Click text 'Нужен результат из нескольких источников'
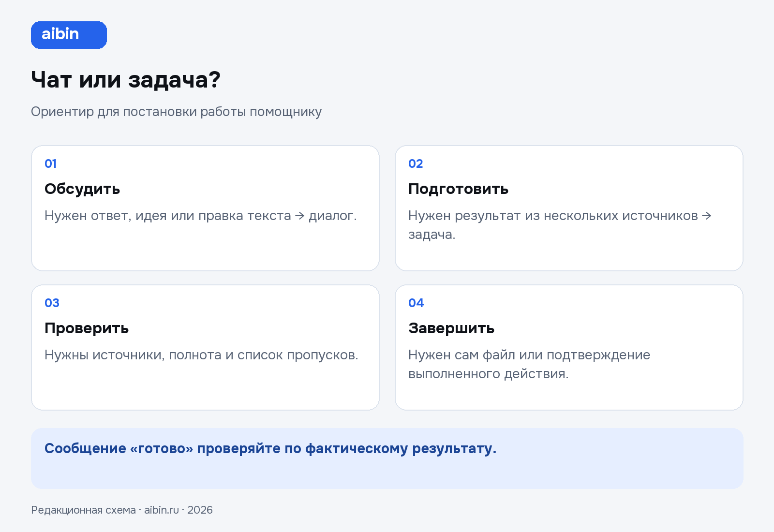This screenshot has width=774, height=532. 553,216
